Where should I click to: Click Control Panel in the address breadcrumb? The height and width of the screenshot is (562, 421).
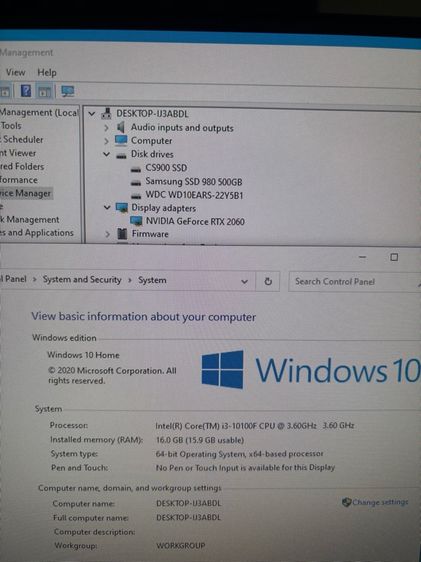click(x=13, y=279)
